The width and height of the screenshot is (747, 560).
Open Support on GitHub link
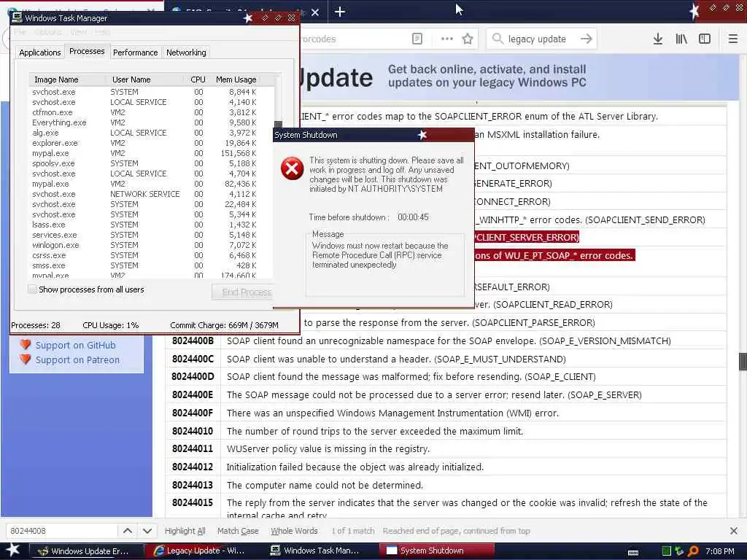[x=75, y=345]
